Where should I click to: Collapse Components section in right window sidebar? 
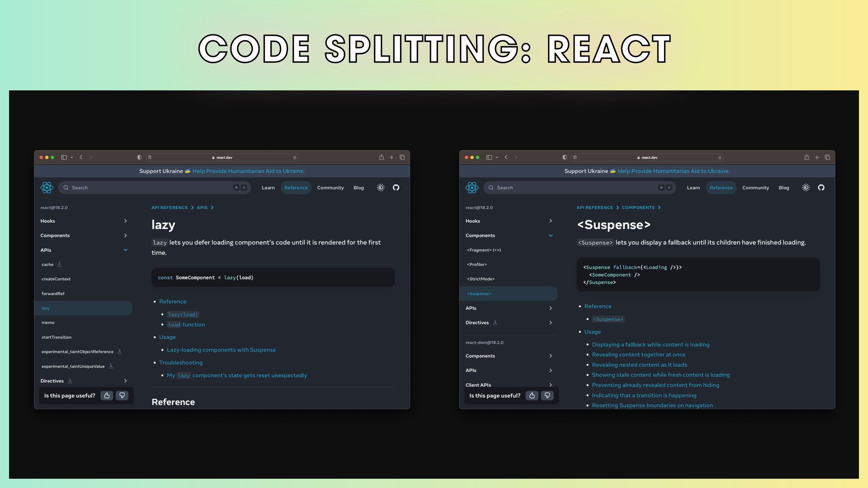pos(550,235)
